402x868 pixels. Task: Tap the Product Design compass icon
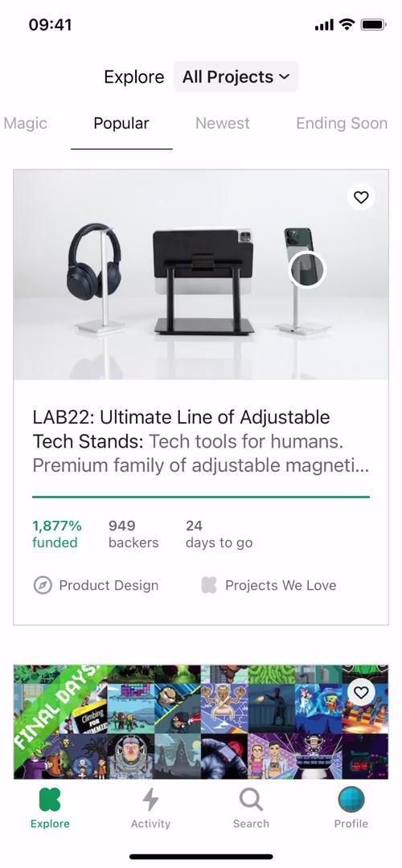(43, 585)
